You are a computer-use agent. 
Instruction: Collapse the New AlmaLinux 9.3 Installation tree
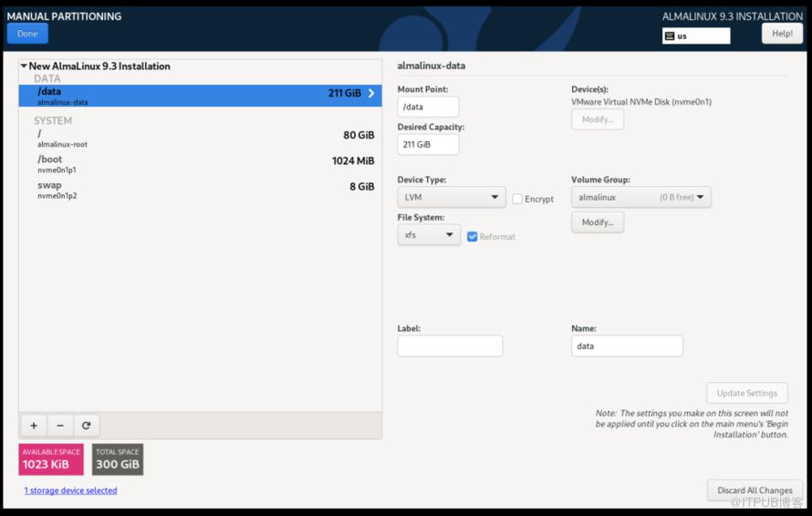coord(24,66)
